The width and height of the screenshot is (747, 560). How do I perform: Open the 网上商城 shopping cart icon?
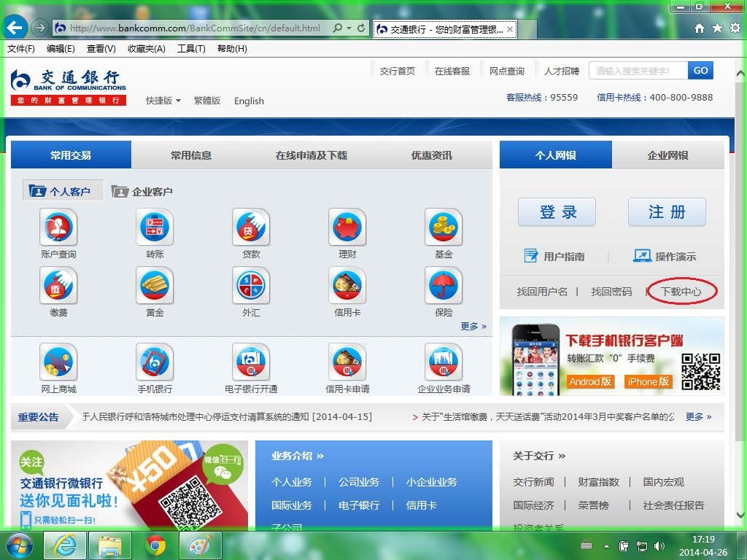coord(58,362)
